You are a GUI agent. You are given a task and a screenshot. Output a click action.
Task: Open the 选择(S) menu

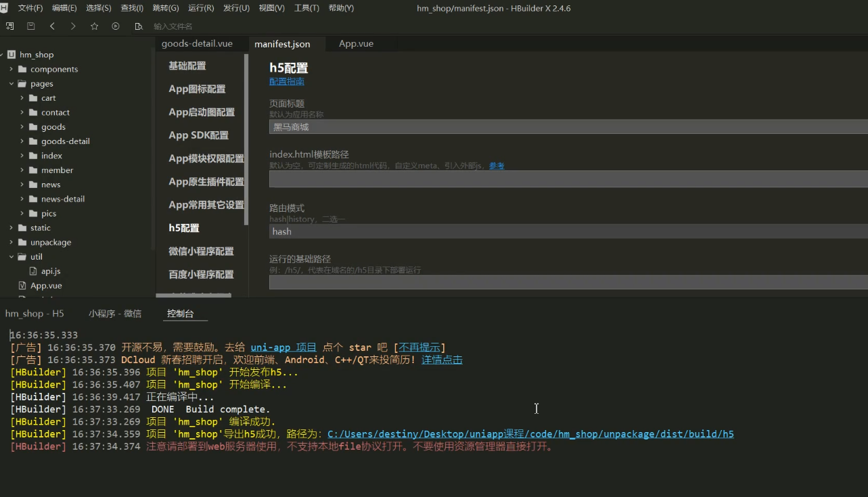[x=99, y=8]
